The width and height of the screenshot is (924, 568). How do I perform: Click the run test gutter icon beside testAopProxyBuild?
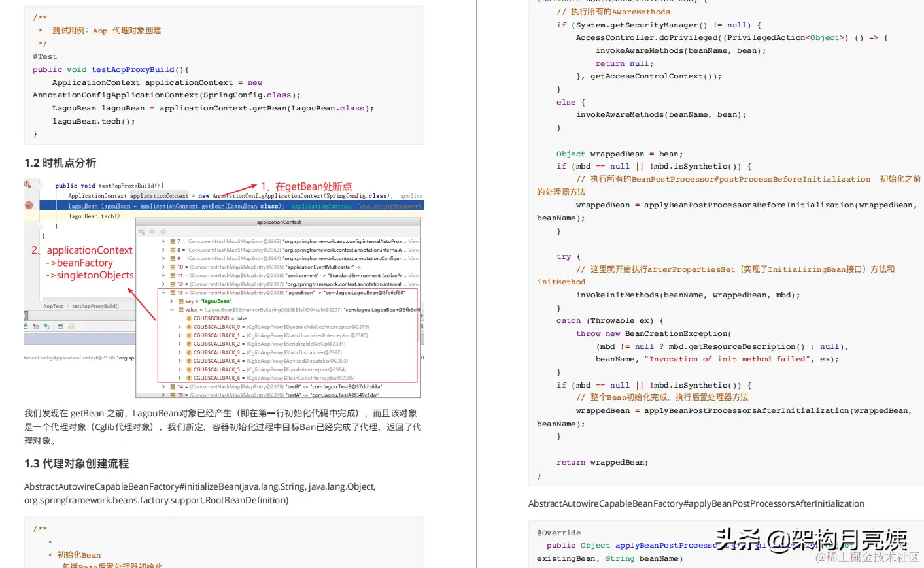(28, 185)
